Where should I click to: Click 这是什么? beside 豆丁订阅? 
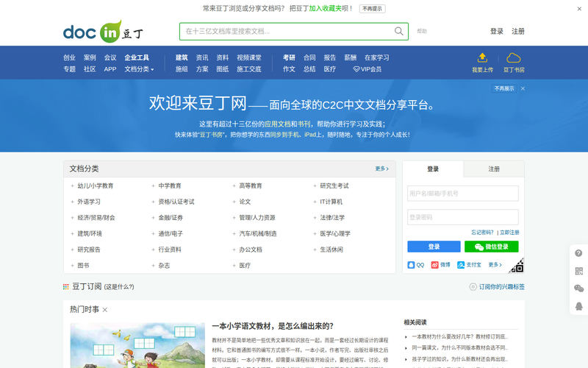click(x=119, y=287)
